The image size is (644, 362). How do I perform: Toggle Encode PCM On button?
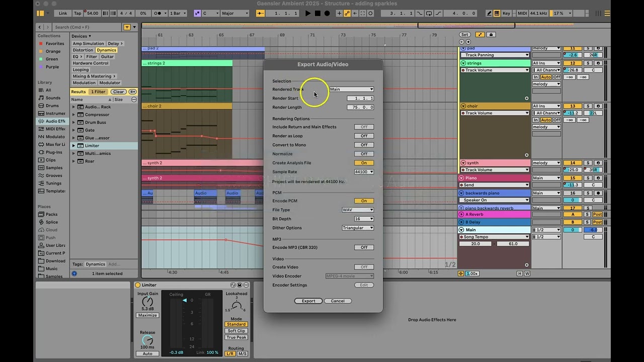364,201
